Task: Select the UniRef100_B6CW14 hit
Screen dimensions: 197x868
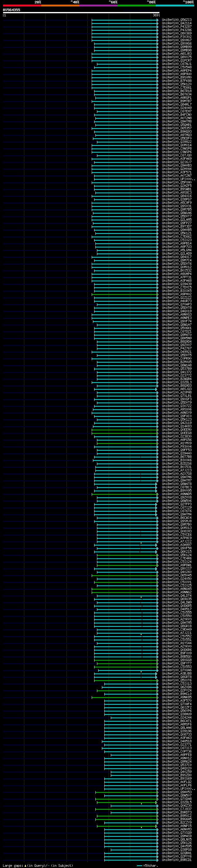Action: tap(177, 518)
